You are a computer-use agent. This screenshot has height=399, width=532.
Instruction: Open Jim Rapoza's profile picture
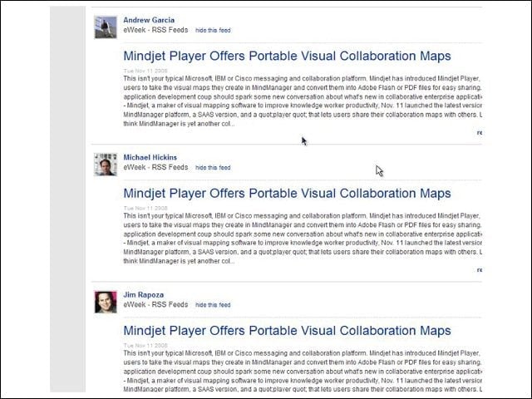(x=106, y=302)
